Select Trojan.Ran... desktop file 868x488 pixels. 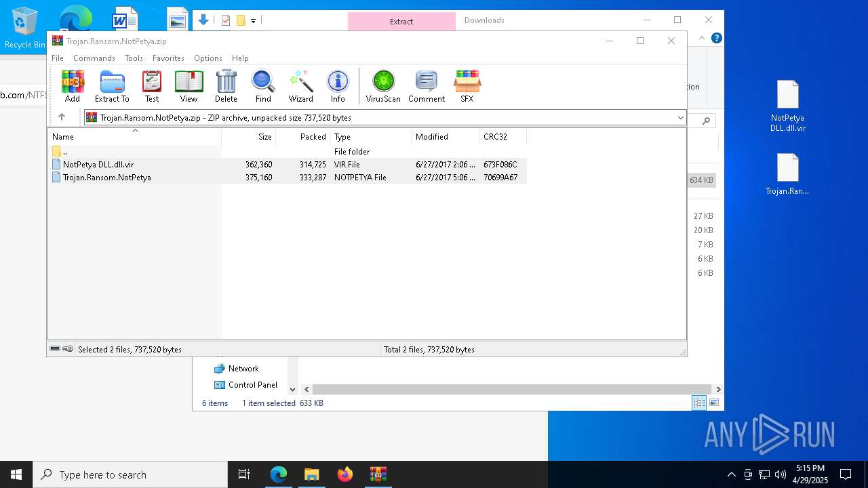click(x=787, y=174)
